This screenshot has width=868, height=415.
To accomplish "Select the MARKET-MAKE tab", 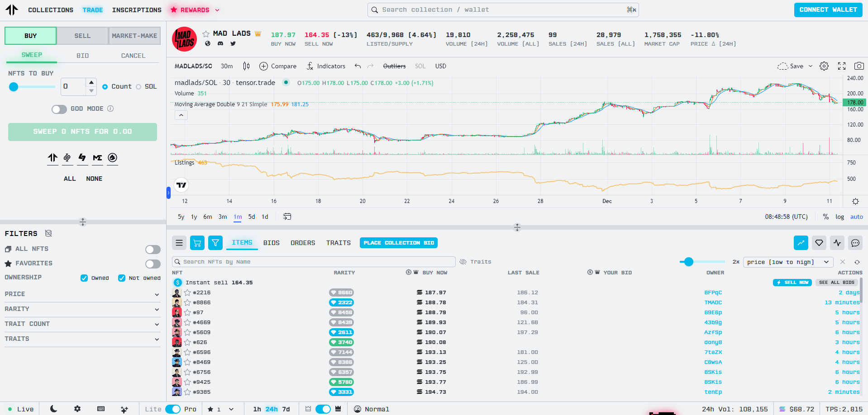I will click(x=134, y=36).
